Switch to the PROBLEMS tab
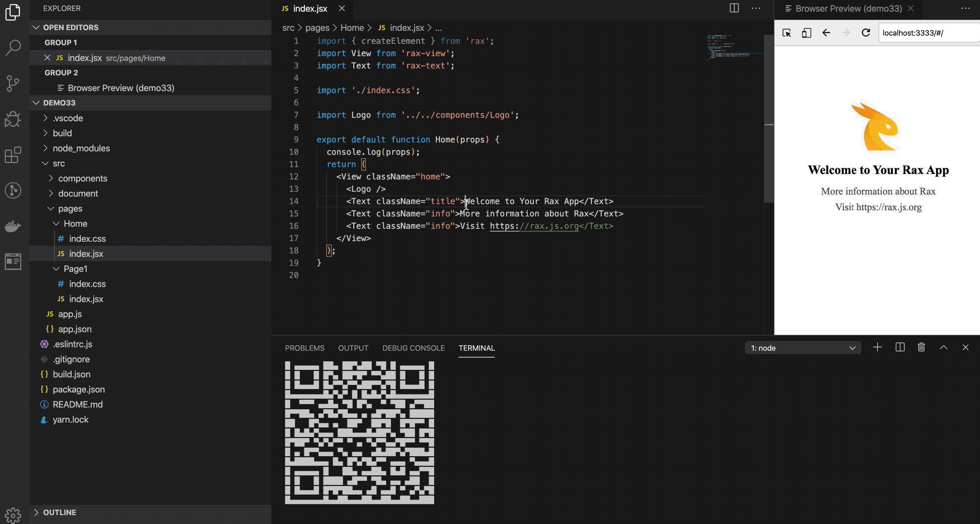 point(304,348)
